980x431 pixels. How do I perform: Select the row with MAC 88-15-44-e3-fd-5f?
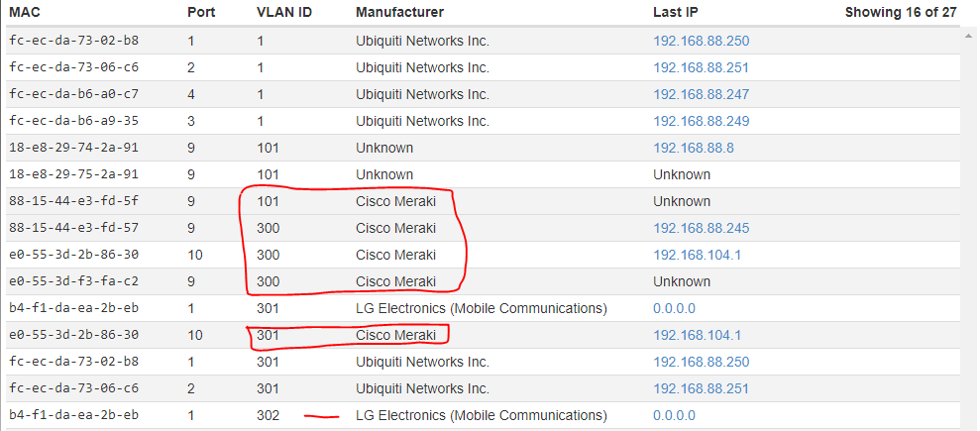tap(73, 201)
